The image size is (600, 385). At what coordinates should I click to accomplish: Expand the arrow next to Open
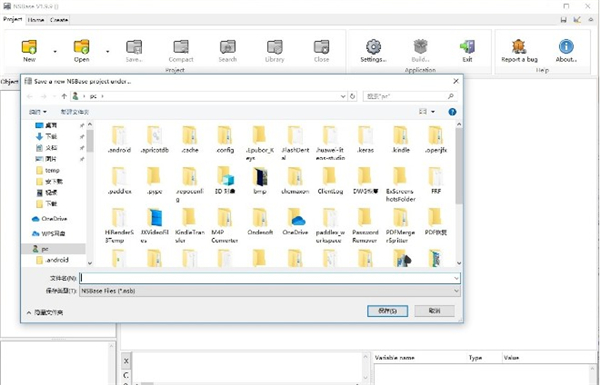point(108,51)
